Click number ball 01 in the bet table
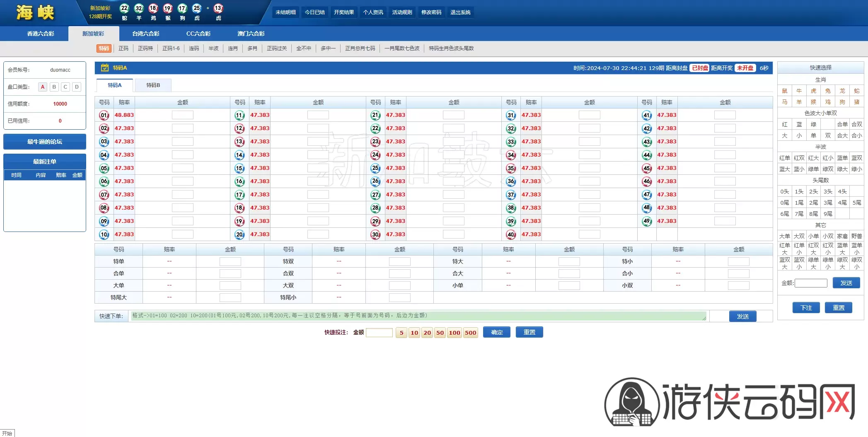868x437 pixels. point(104,115)
